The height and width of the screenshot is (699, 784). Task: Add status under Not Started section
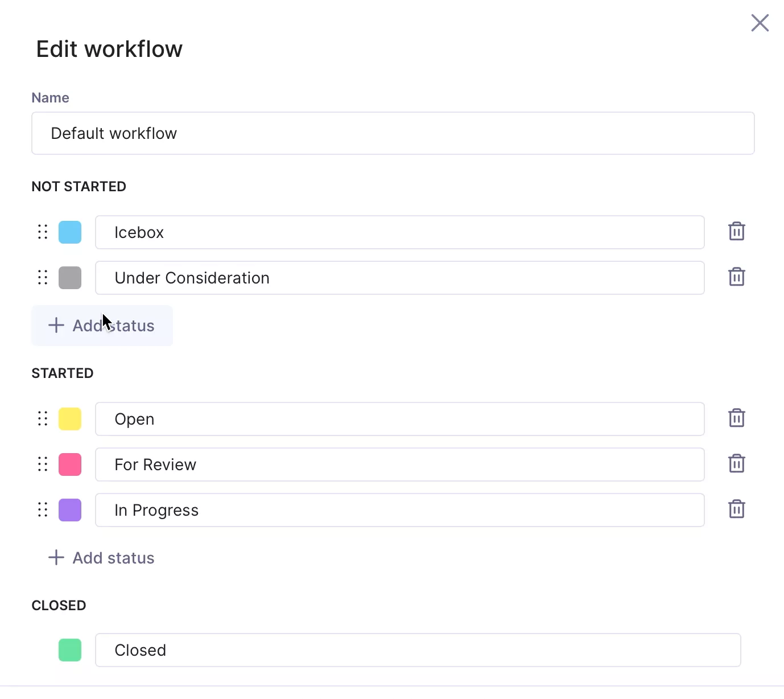click(102, 326)
